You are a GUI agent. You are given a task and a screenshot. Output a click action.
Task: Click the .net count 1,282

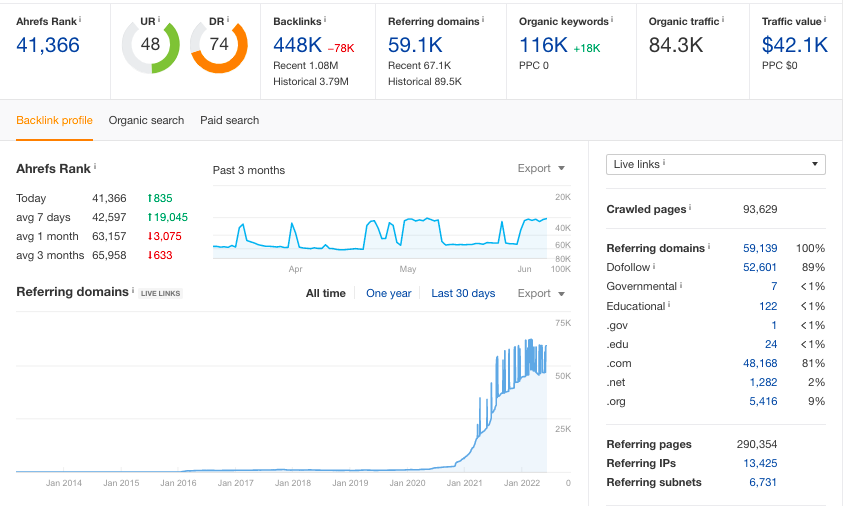click(x=763, y=382)
